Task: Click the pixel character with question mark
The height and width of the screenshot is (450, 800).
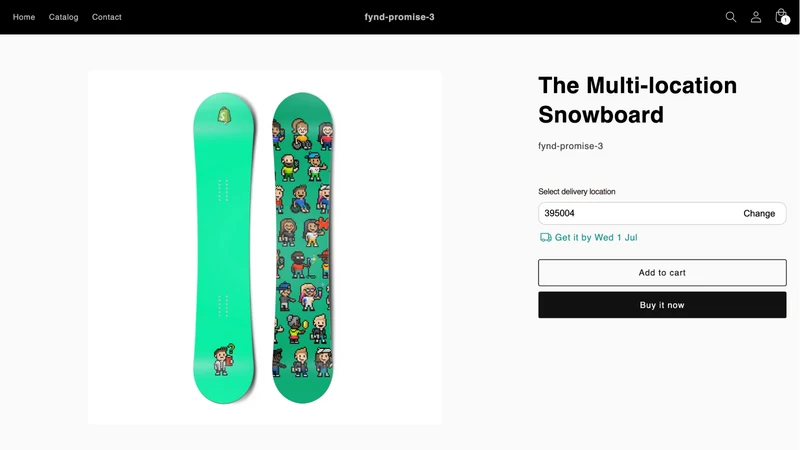Action: point(224,360)
